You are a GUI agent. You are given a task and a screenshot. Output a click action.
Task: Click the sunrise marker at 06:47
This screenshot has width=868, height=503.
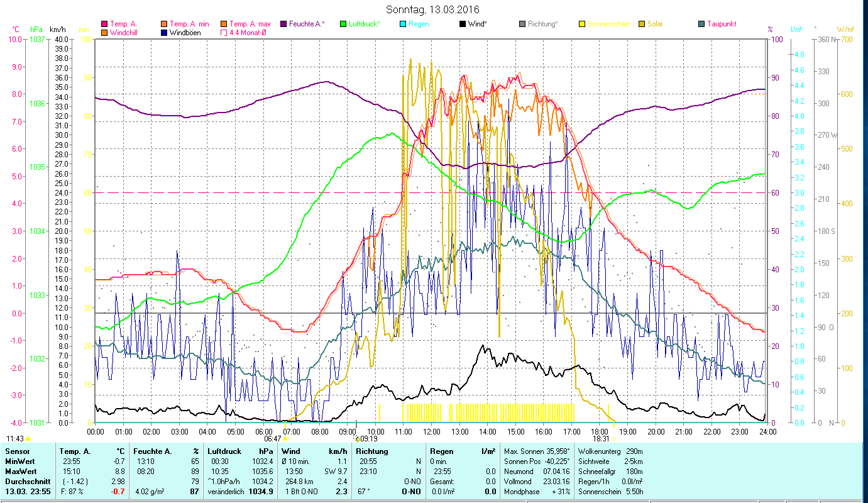(x=285, y=439)
